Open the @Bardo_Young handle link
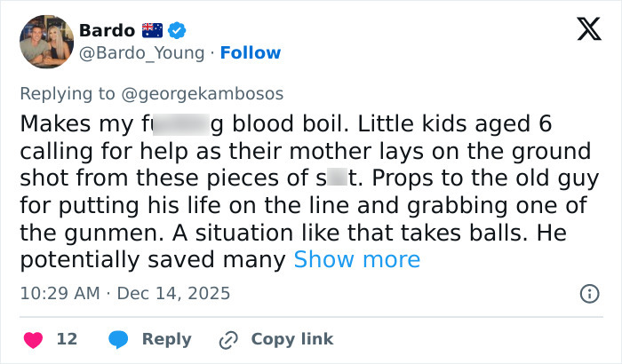 click(x=141, y=52)
